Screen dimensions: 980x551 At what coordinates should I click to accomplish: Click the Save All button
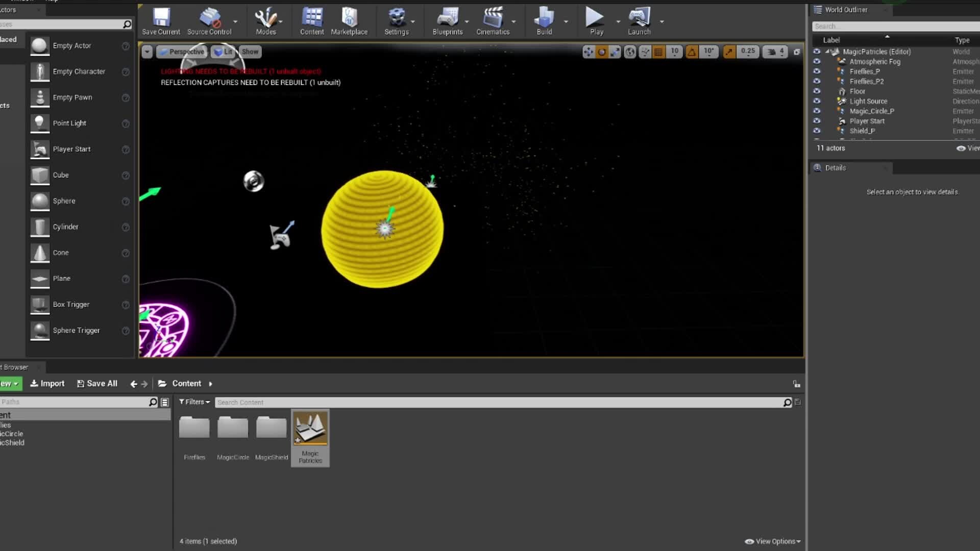[x=97, y=384]
